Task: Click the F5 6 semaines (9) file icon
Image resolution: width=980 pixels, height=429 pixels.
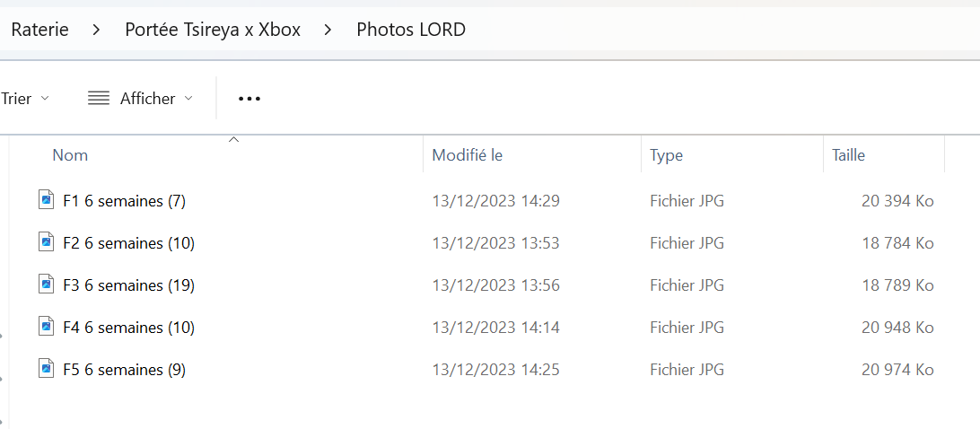Action: 47,369
